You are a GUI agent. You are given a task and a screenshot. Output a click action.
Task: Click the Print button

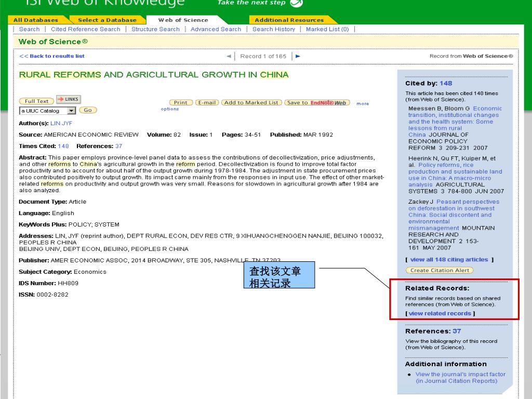pos(181,102)
